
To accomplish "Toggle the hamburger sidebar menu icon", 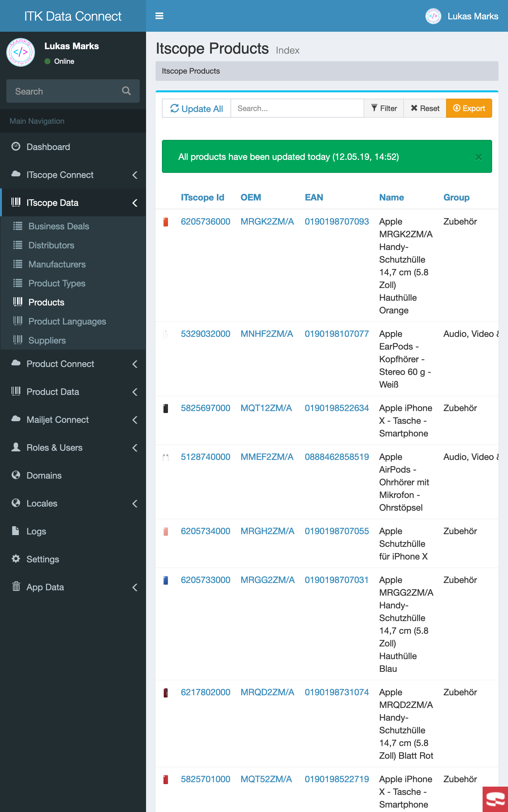I will click(x=159, y=16).
